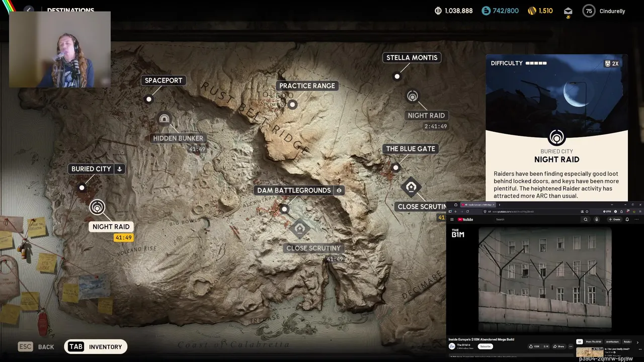
Task: Select the Spaceport destination label
Action: pos(164,80)
